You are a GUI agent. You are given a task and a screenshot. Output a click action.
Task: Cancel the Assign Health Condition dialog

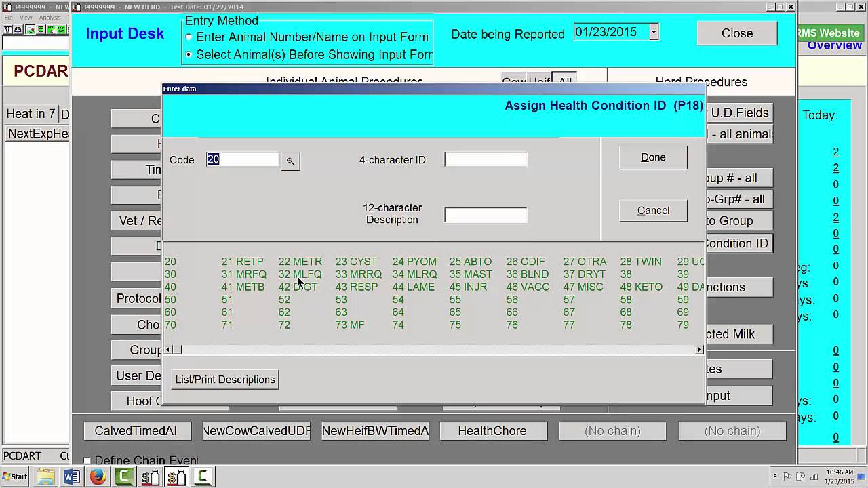653,211
